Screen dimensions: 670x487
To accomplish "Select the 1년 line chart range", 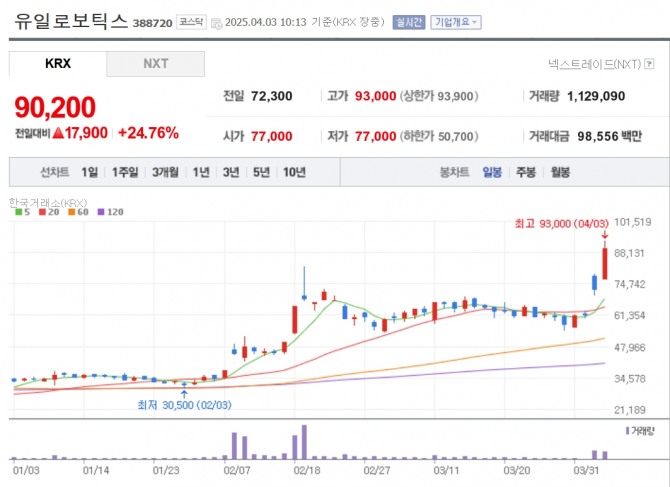I will coord(201,172).
